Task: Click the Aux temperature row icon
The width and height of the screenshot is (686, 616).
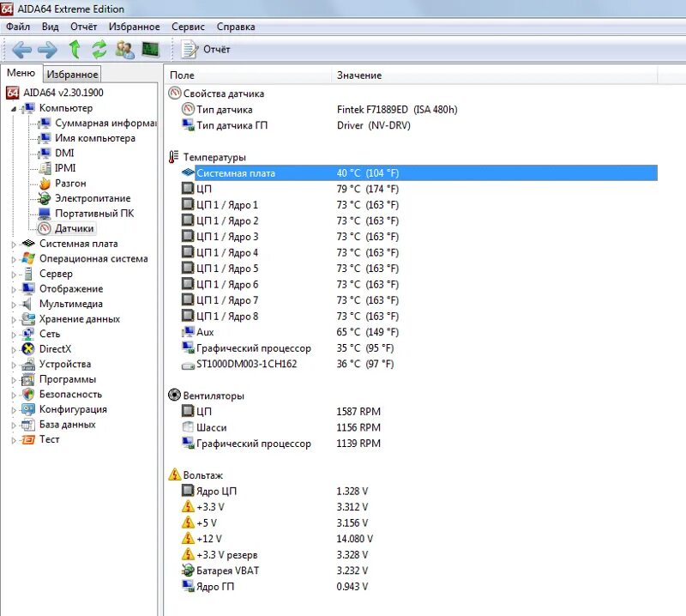Action: coord(188,332)
